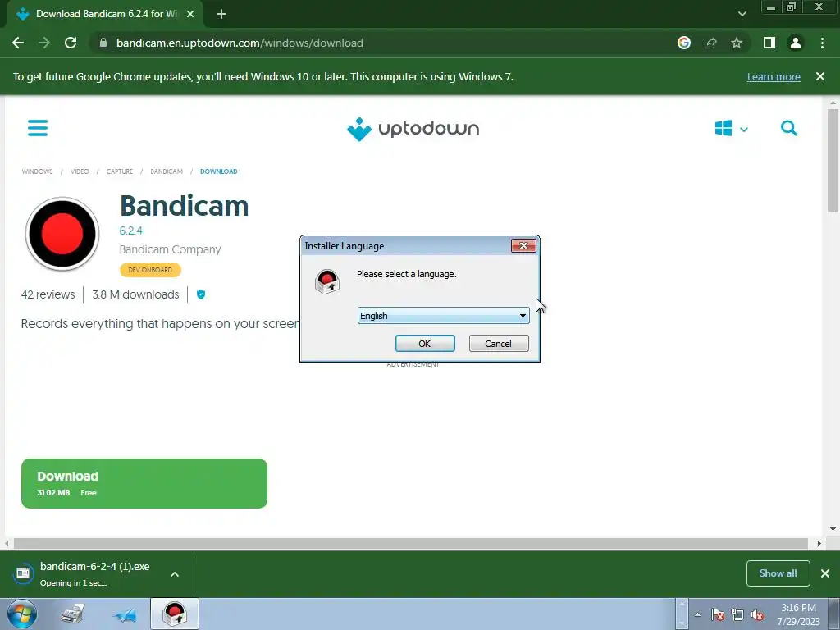This screenshot has width=840, height=630.
Task: Select Bandicam installer taskbar button
Action: click(x=175, y=614)
